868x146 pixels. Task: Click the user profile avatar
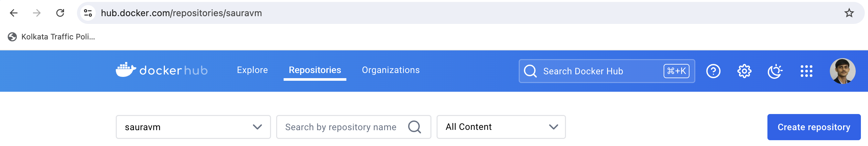click(x=842, y=71)
